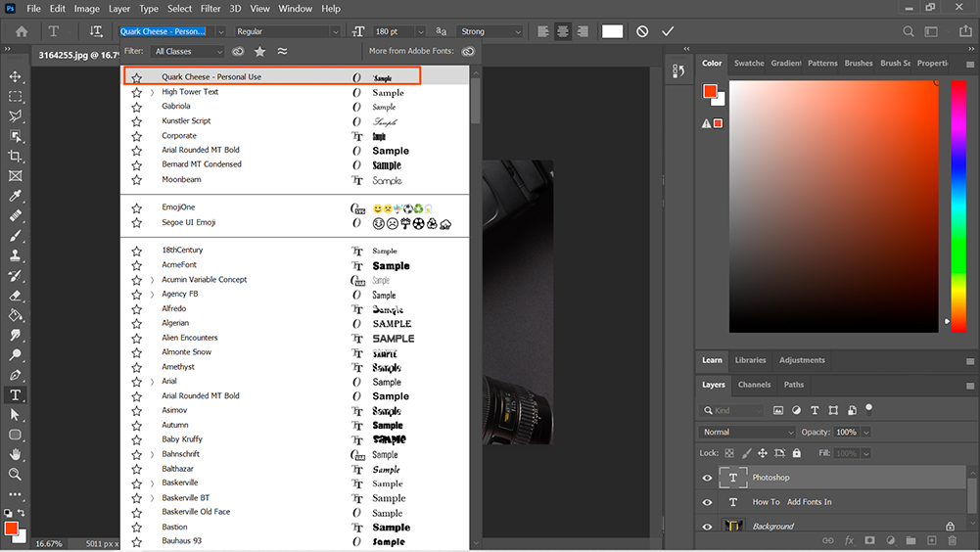Commit text edit with checkmark icon
This screenshot has height=552, width=980.
pyautogui.click(x=668, y=31)
